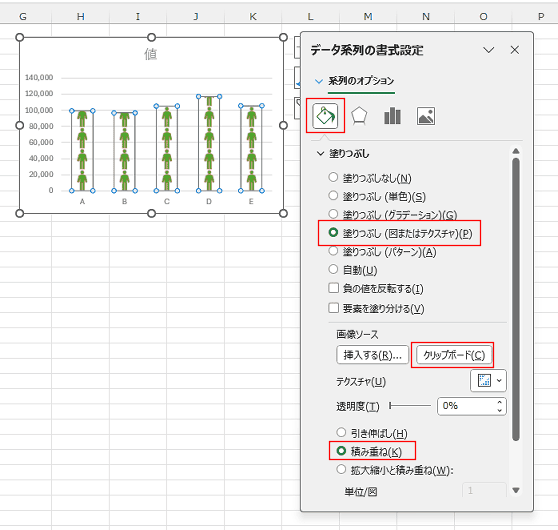Open the pane options chevron next to close
The width and height of the screenshot is (558, 530).
pos(488,50)
